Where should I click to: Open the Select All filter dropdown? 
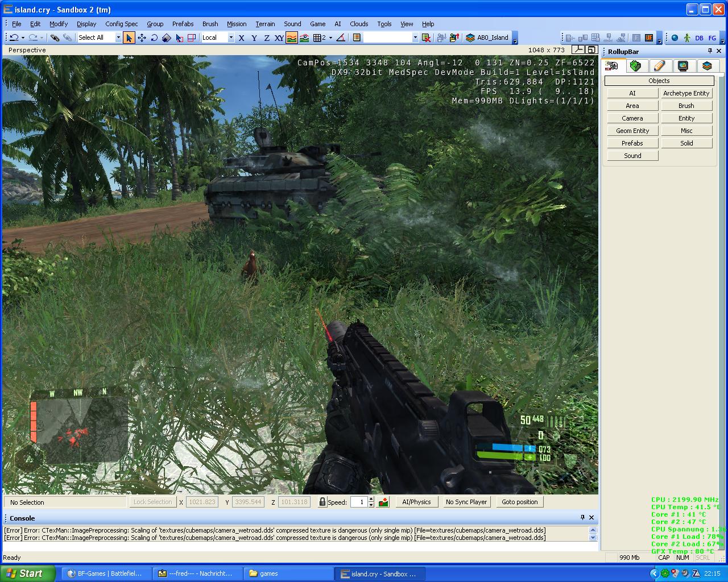tap(118, 38)
